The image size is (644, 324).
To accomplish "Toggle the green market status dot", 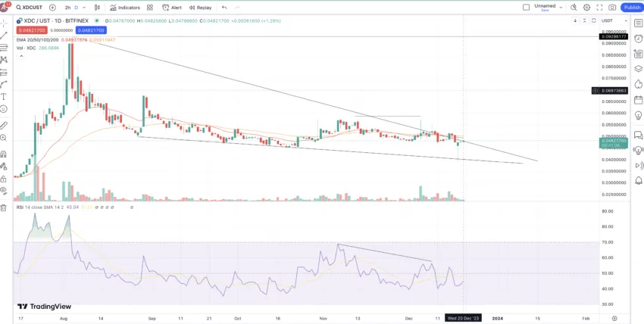I will coord(96,20).
